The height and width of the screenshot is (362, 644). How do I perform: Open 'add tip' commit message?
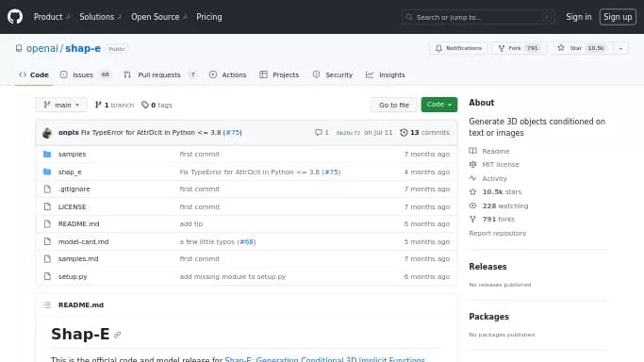[x=191, y=224]
